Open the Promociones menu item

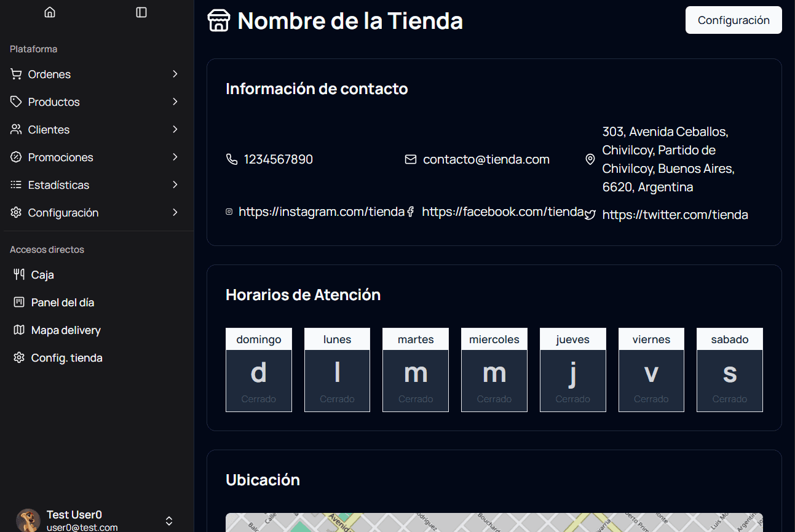coord(97,157)
